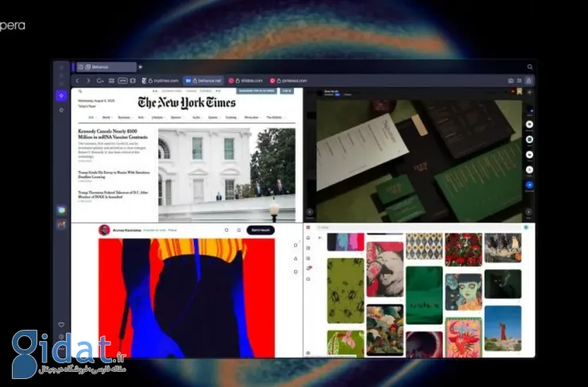Click the browser forward arrow

pos(87,80)
